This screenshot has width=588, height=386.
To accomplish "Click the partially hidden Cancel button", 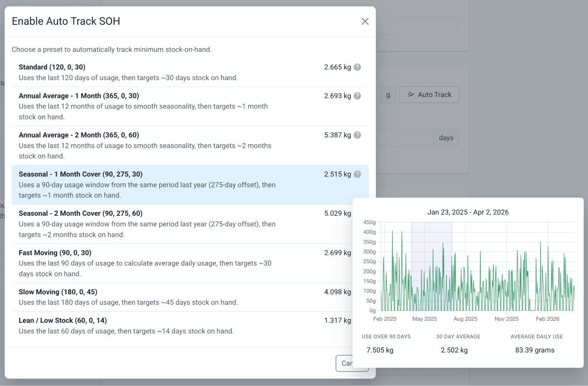I will (x=344, y=363).
